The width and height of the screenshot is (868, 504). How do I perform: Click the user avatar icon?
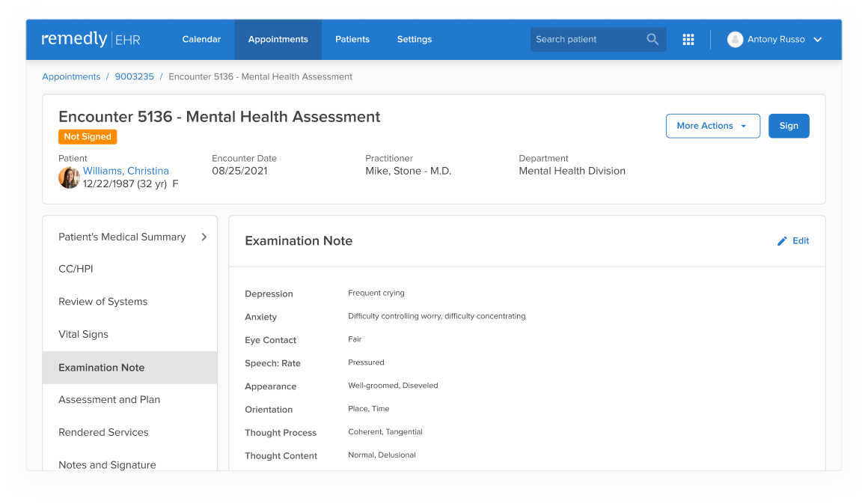[x=735, y=40]
